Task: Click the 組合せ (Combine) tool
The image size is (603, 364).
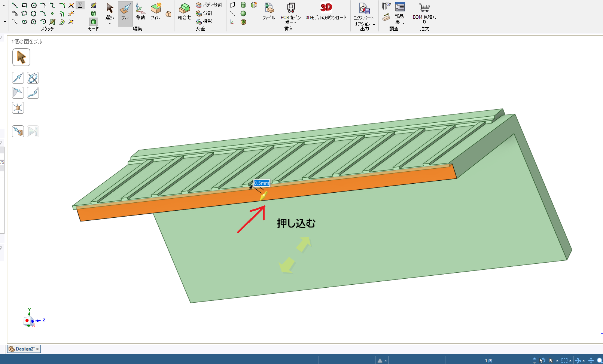Action: [x=184, y=12]
